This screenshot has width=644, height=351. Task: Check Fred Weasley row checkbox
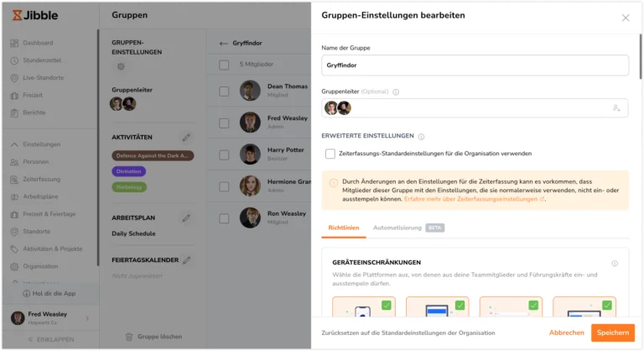tap(224, 123)
